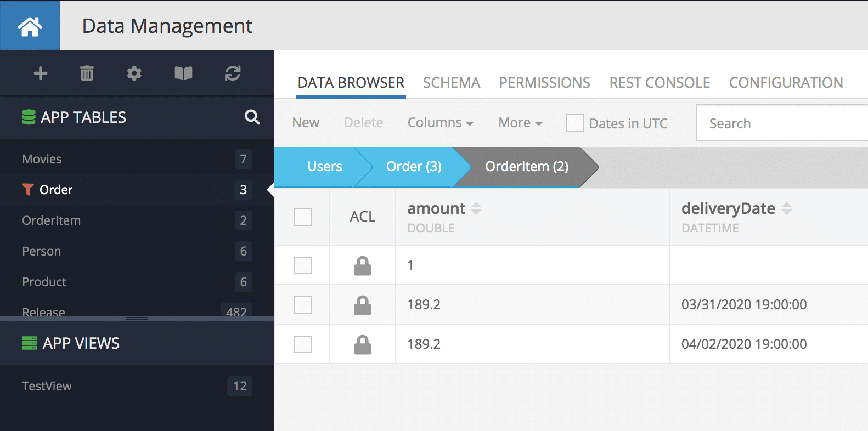The image size is (868, 431).
Task: Check the row with amount 1
Action: coord(303,265)
